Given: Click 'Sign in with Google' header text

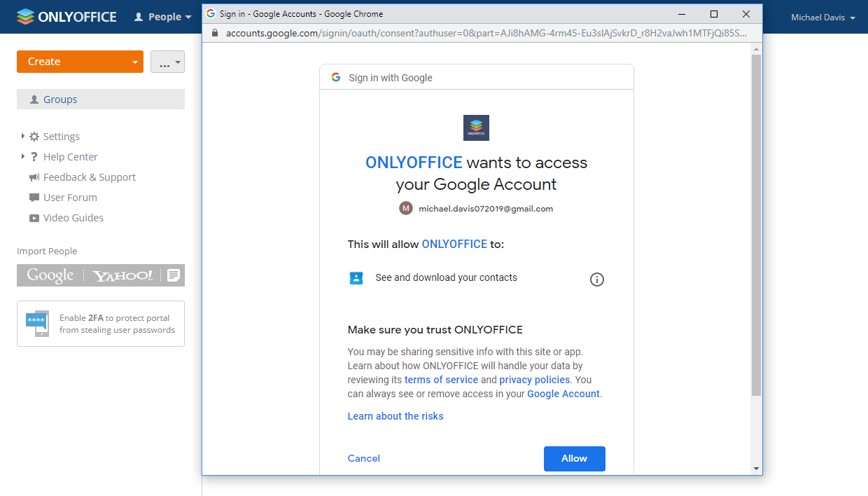Looking at the screenshot, I should tap(391, 78).
